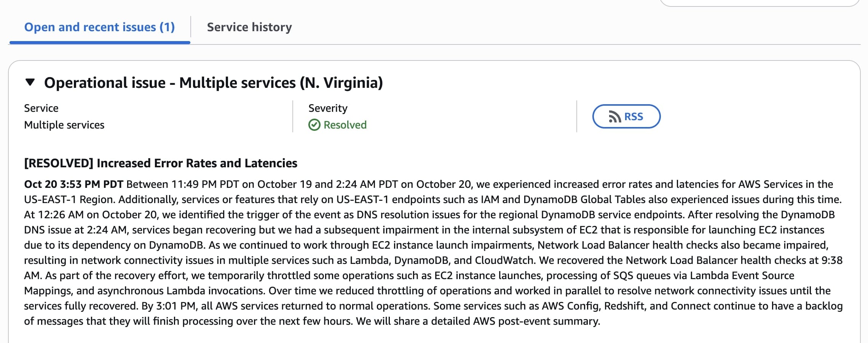
Task: Click the Severity column label
Action: [328, 108]
